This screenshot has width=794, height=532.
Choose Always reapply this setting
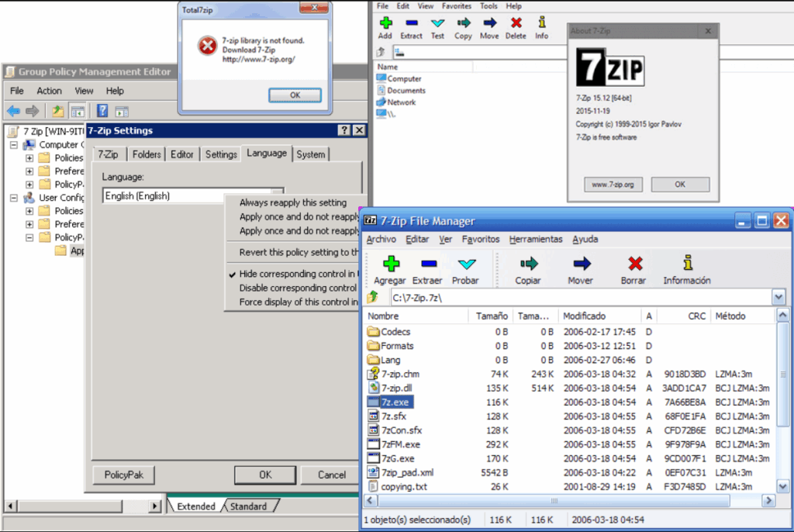[293, 202]
